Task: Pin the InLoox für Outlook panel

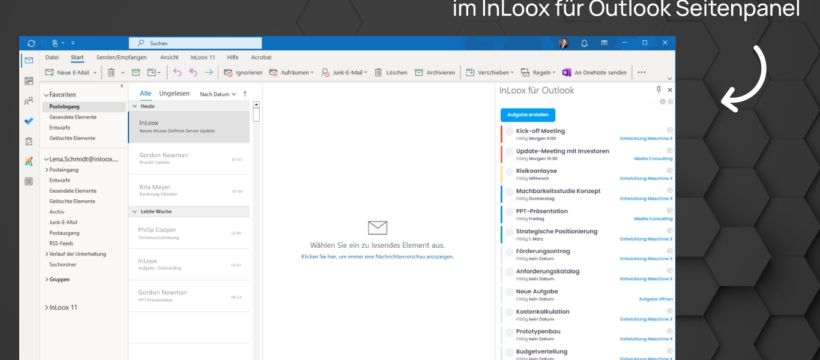Action: tap(658, 90)
